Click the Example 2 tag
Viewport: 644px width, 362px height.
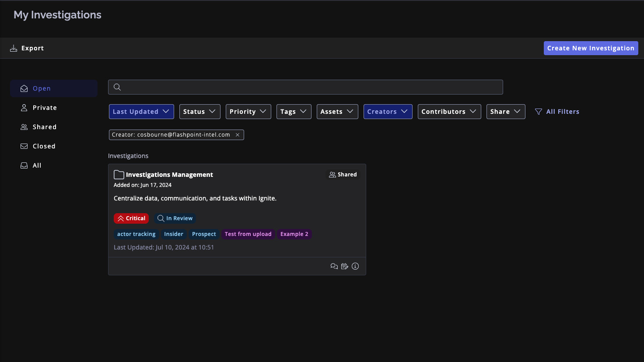(x=294, y=234)
